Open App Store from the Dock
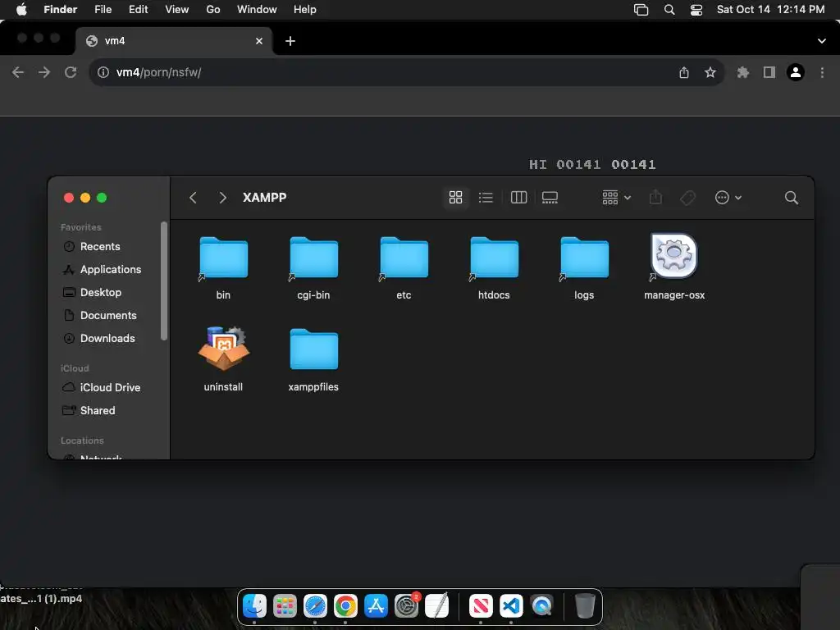 click(x=376, y=606)
